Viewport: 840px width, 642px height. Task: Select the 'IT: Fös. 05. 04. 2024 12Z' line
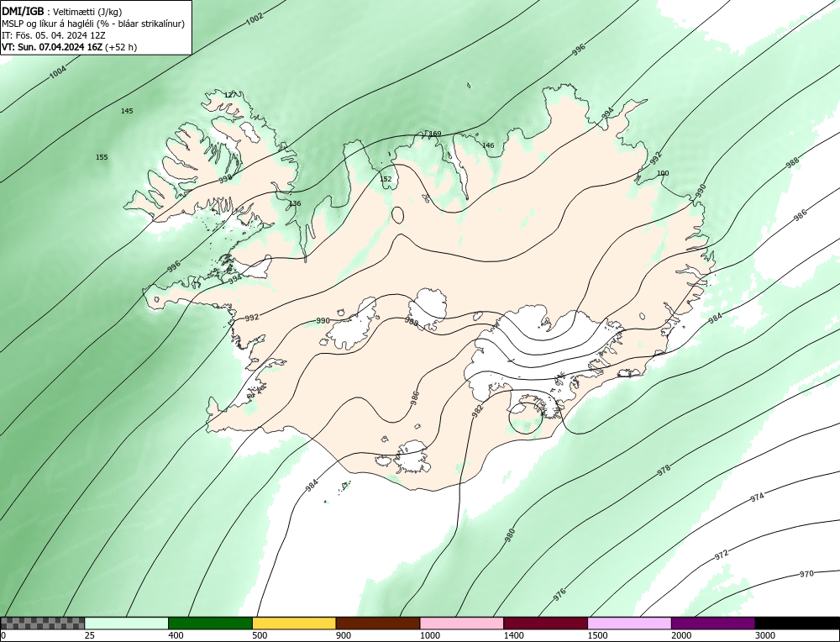coord(54,35)
